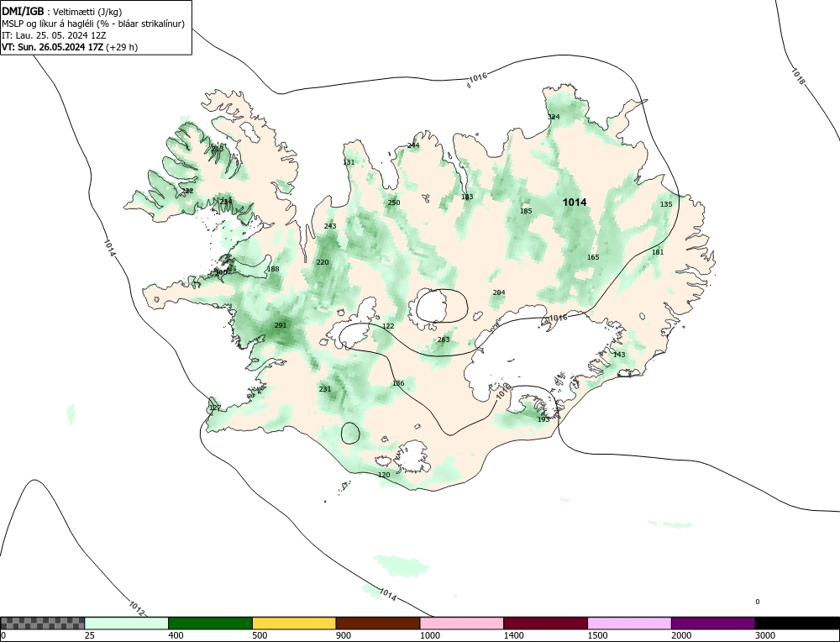Click the map value "135"
This screenshot has height=642, width=840.
(x=666, y=204)
